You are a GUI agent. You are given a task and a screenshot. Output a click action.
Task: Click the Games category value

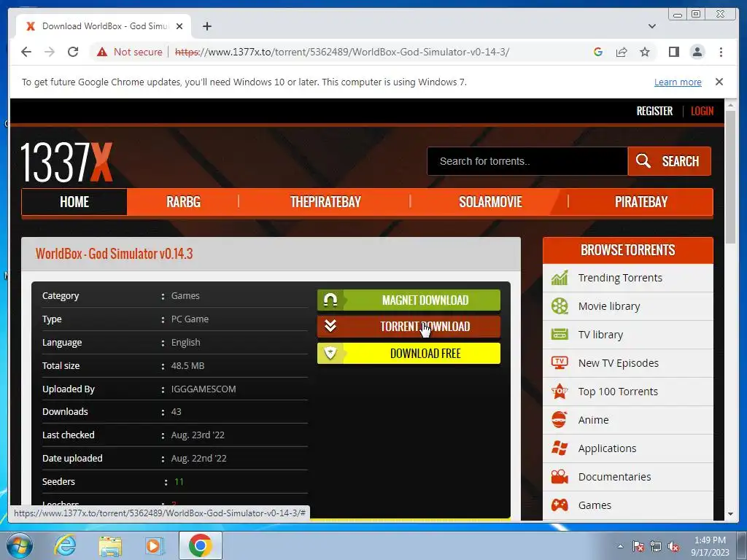pos(185,296)
